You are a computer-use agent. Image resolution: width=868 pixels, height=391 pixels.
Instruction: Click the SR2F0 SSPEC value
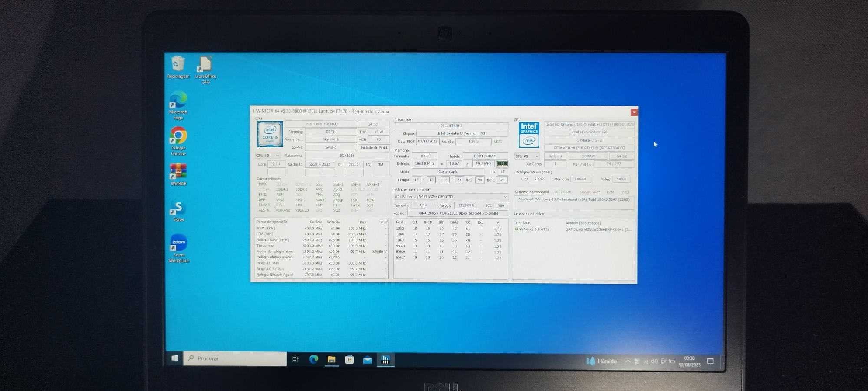(331, 147)
